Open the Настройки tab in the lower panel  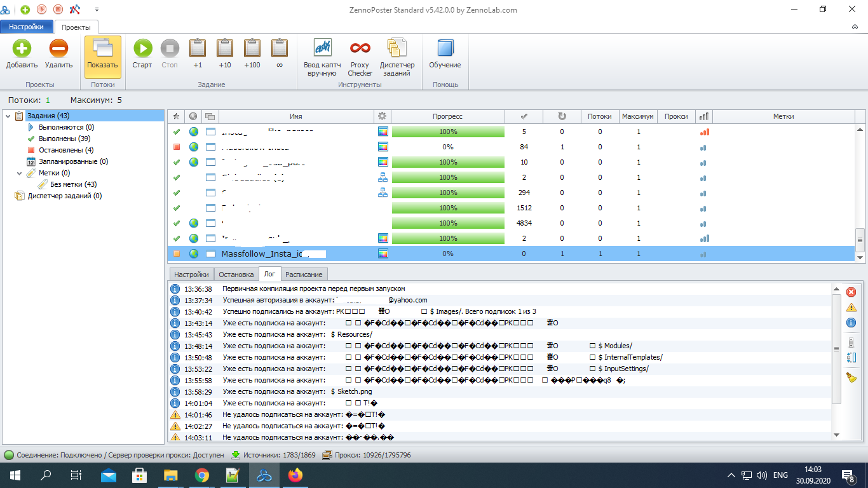click(x=192, y=274)
